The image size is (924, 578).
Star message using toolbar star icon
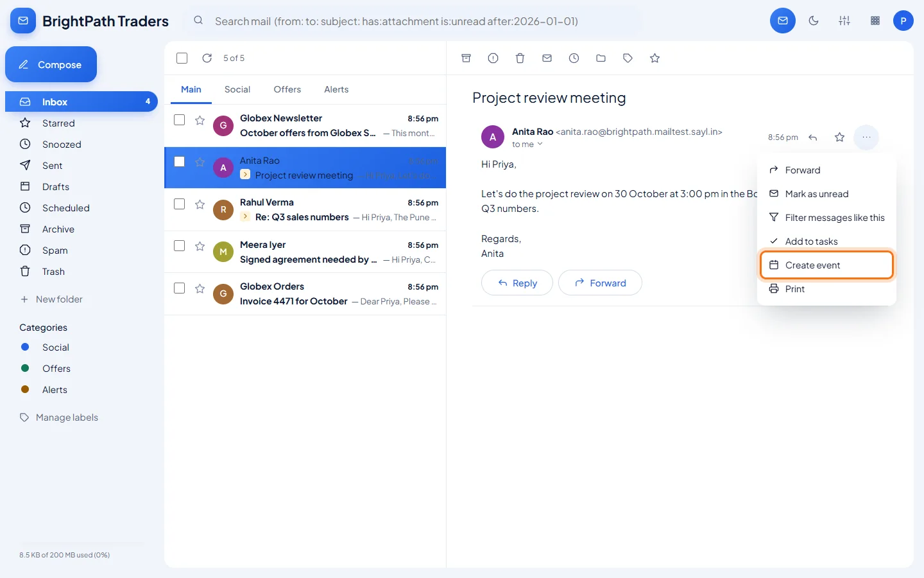click(x=654, y=58)
